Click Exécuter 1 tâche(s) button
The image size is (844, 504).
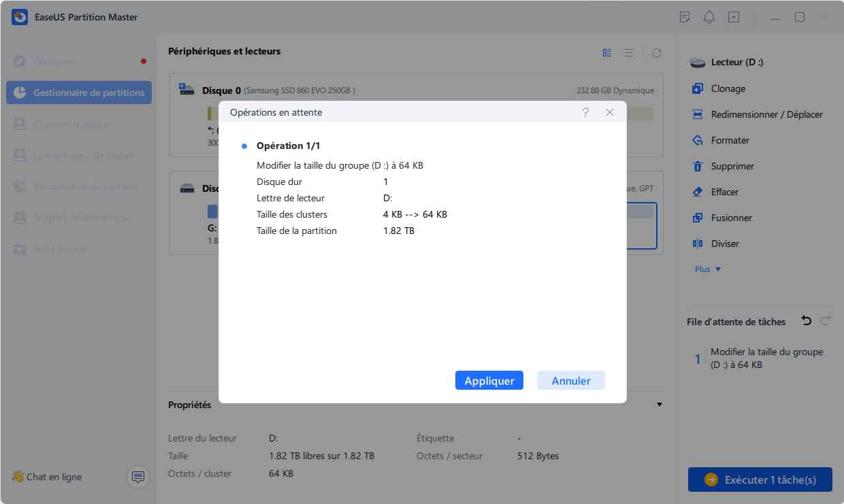tap(760, 480)
